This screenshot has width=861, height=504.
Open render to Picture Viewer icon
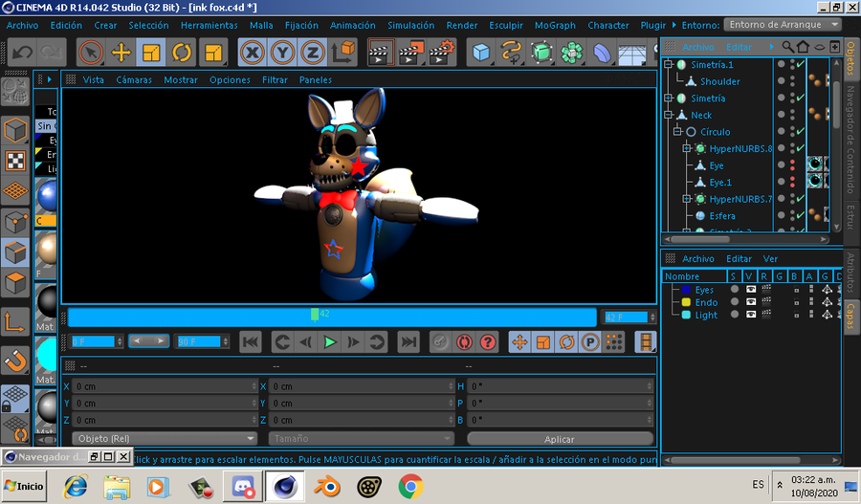point(411,53)
